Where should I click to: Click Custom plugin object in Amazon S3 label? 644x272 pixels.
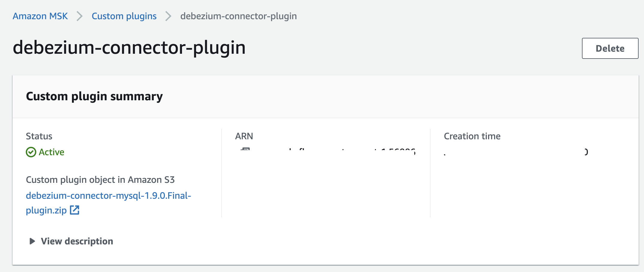(100, 180)
